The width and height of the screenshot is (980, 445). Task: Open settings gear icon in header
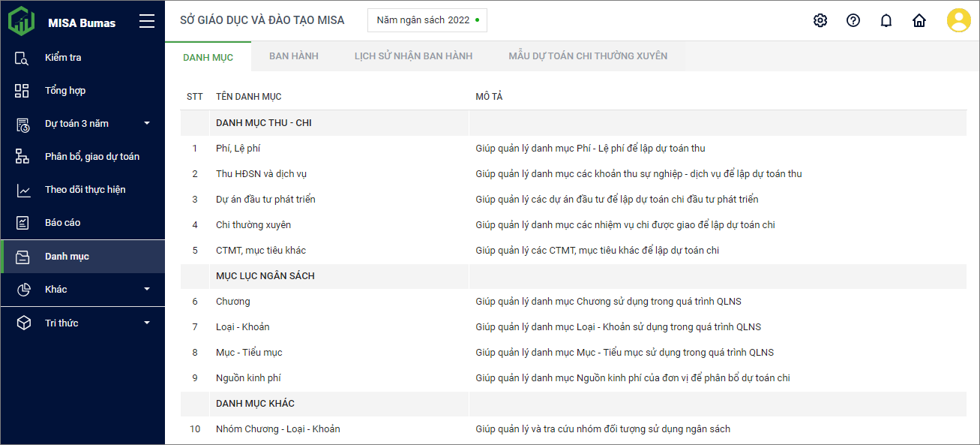coord(820,20)
